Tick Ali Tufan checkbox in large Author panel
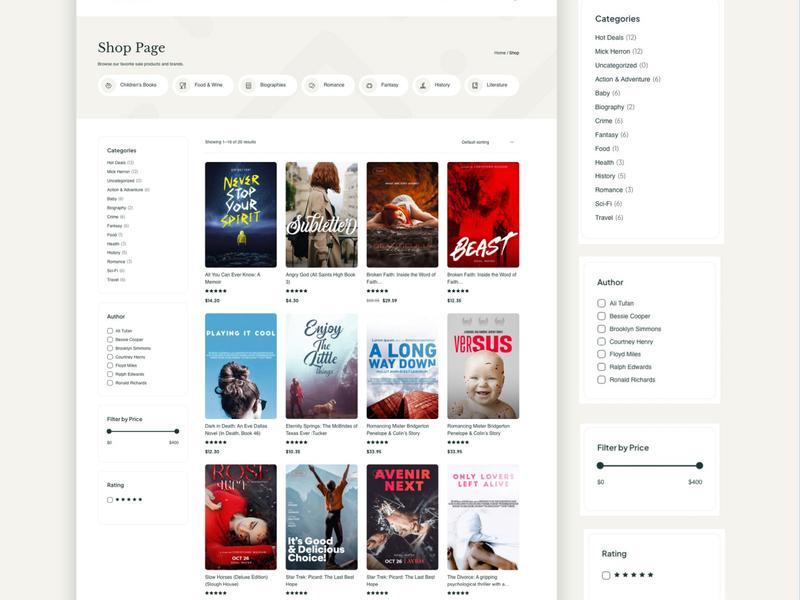 pyautogui.click(x=602, y=303)
